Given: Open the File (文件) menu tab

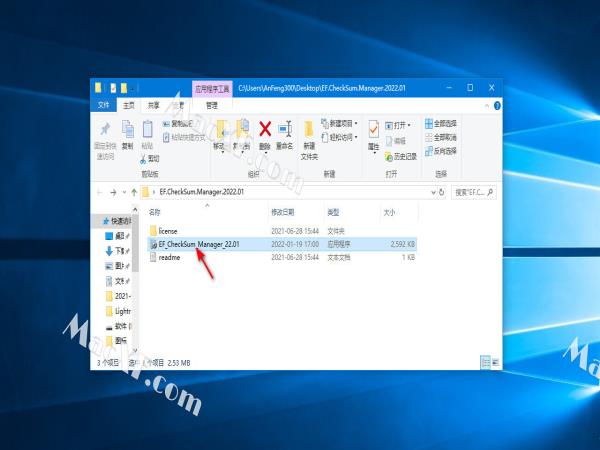Looking at the screenshot, I should coord(104,104).
